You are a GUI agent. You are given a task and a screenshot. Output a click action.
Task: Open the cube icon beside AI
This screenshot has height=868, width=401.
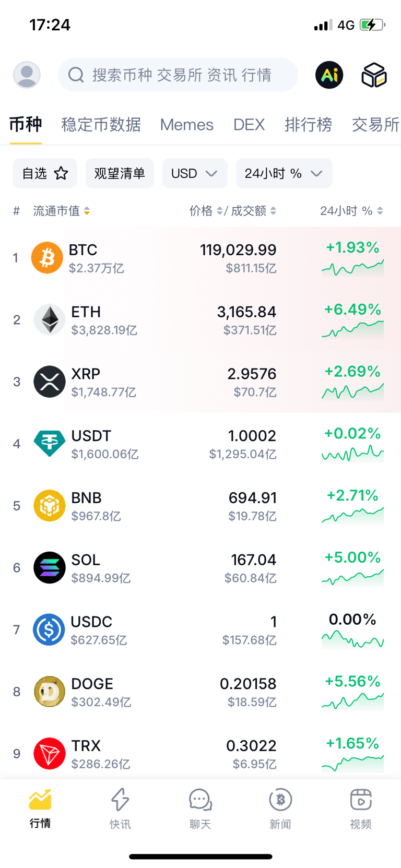pos(374,75)
